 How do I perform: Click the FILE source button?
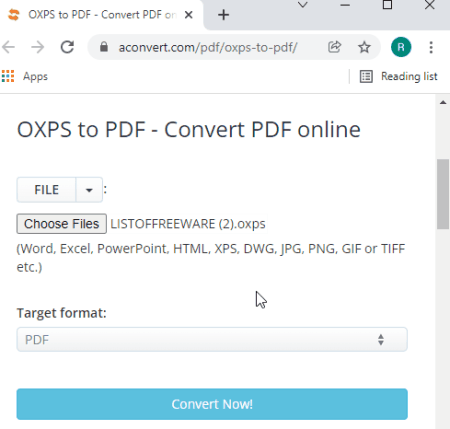tap(46, 190)
